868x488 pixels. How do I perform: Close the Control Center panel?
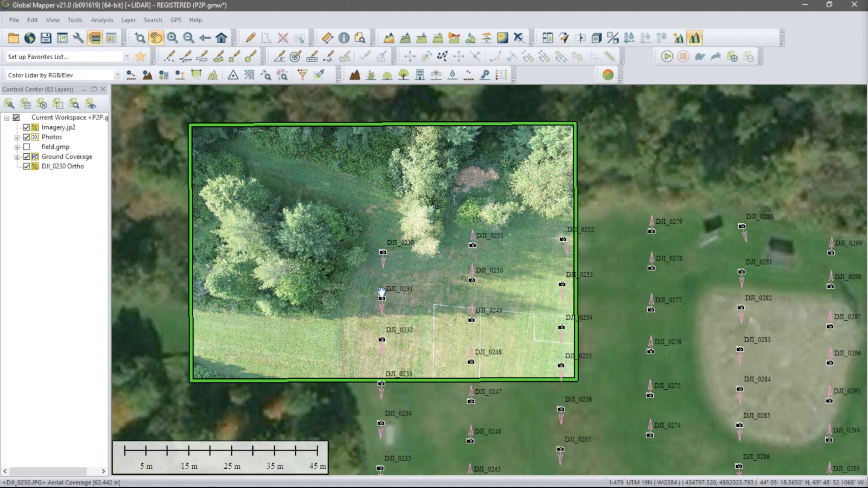pyautogui.click(x=103, y=89)
